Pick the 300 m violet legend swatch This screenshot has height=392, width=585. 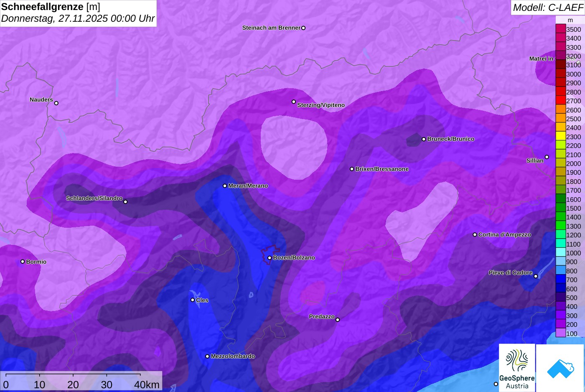[561, 315]
